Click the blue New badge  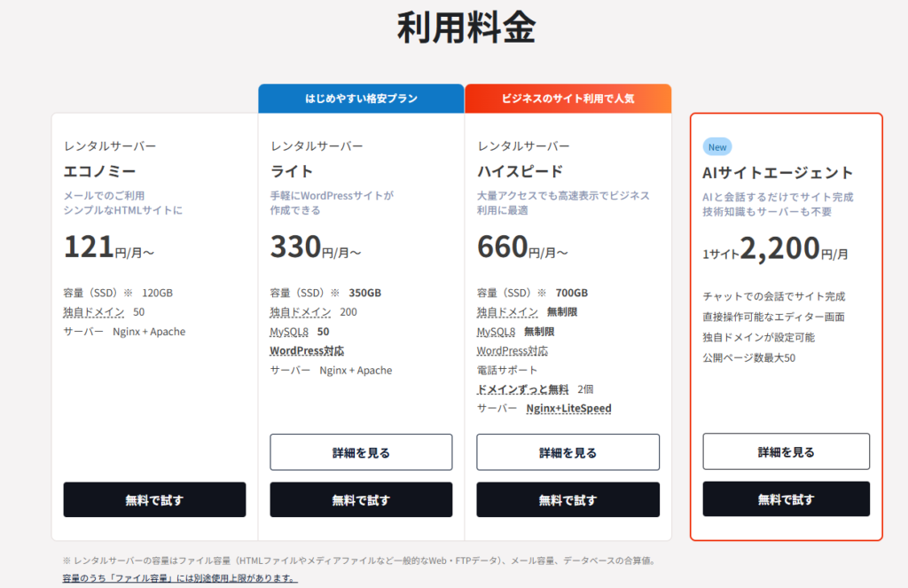coord(717,146)
